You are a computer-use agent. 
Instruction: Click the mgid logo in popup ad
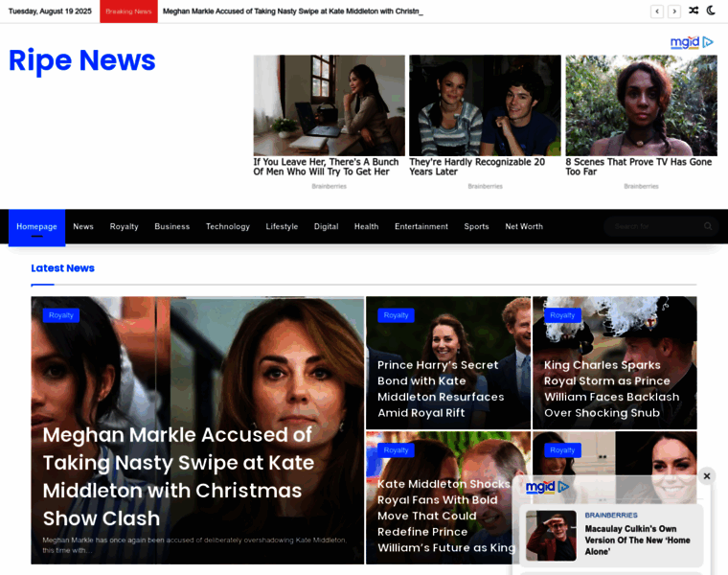(547, 487)
